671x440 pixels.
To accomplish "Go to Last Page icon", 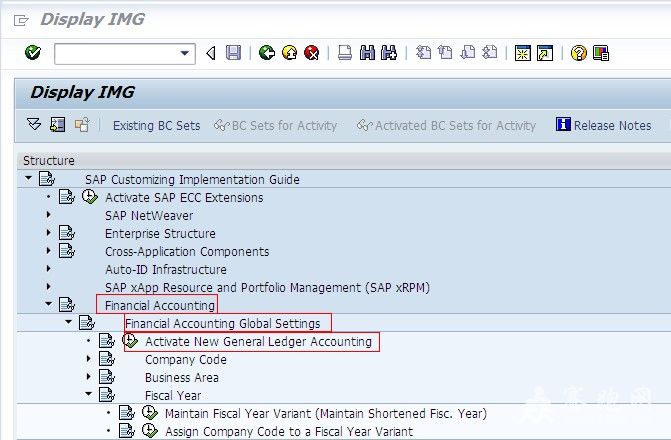I will point(490,53).
